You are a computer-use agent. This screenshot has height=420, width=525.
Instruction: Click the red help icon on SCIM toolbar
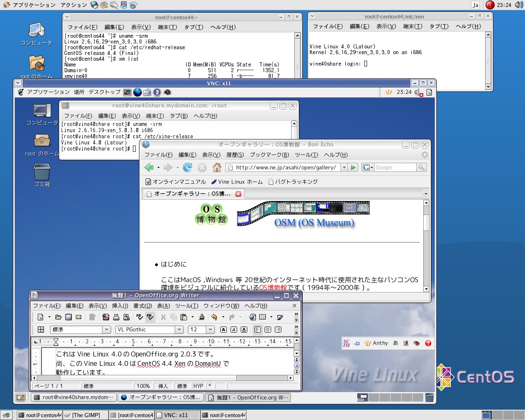428,343
